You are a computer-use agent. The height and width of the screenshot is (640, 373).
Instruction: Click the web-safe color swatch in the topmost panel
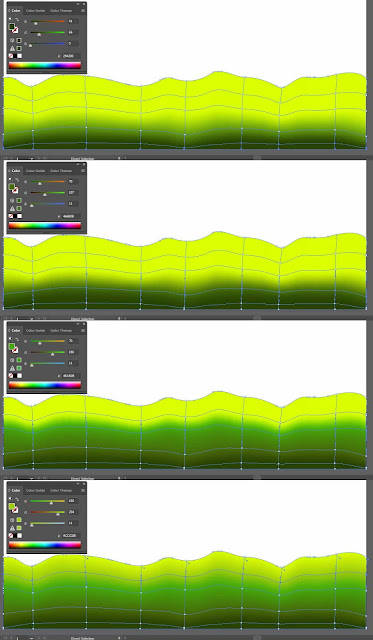pos(19,40)
